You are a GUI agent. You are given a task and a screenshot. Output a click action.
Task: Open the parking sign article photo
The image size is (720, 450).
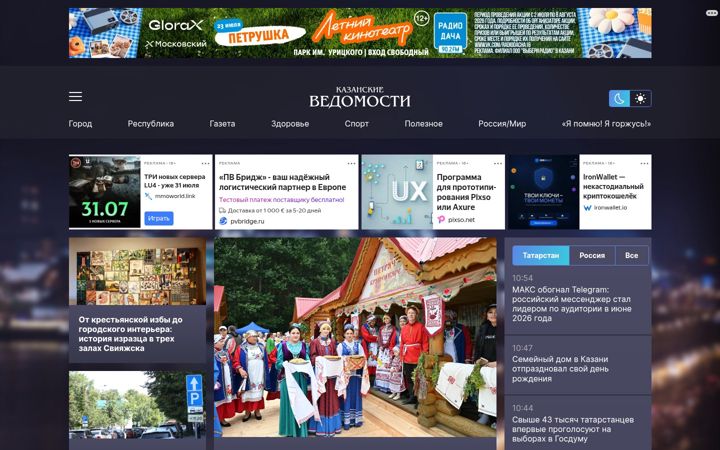click(137, 405)
